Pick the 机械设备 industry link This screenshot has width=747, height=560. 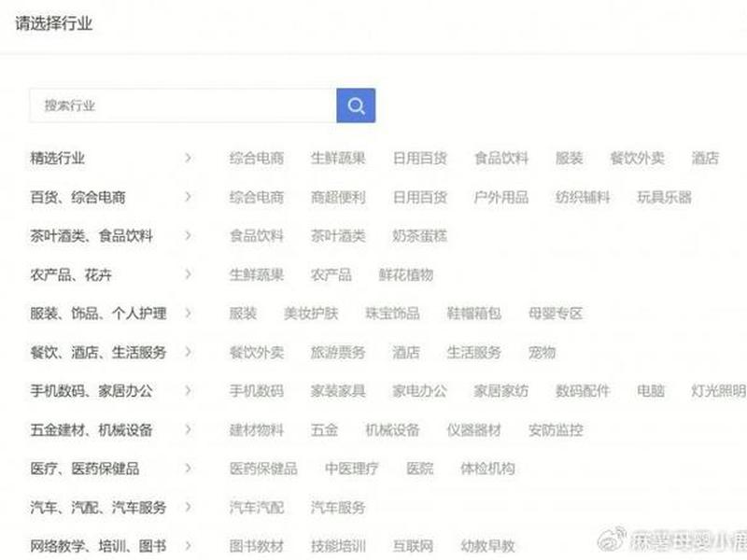[392, 429]
